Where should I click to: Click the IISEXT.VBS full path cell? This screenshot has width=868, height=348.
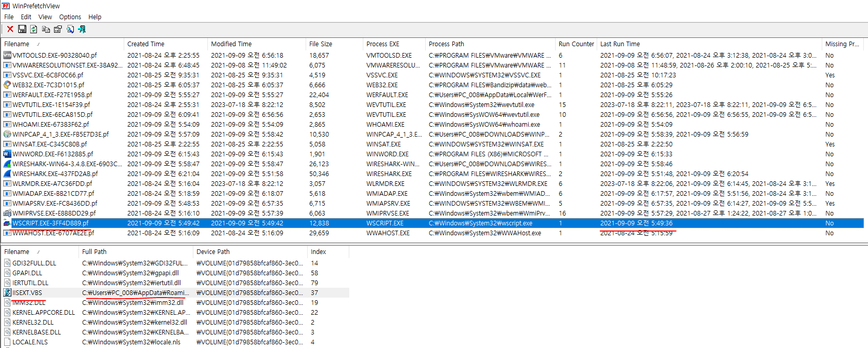(136, 293)
